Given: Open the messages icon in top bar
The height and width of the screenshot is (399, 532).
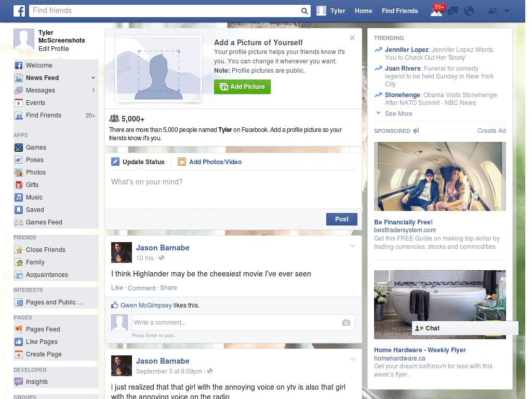Looking at the screenshot, I should click(x=453, y=11).
